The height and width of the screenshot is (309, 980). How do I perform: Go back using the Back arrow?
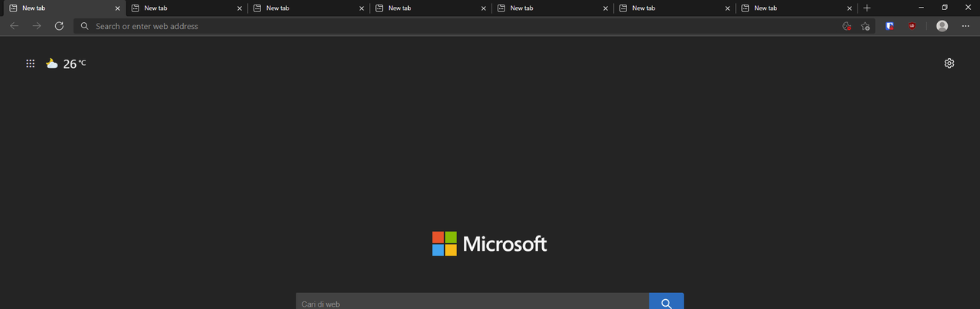14,26
